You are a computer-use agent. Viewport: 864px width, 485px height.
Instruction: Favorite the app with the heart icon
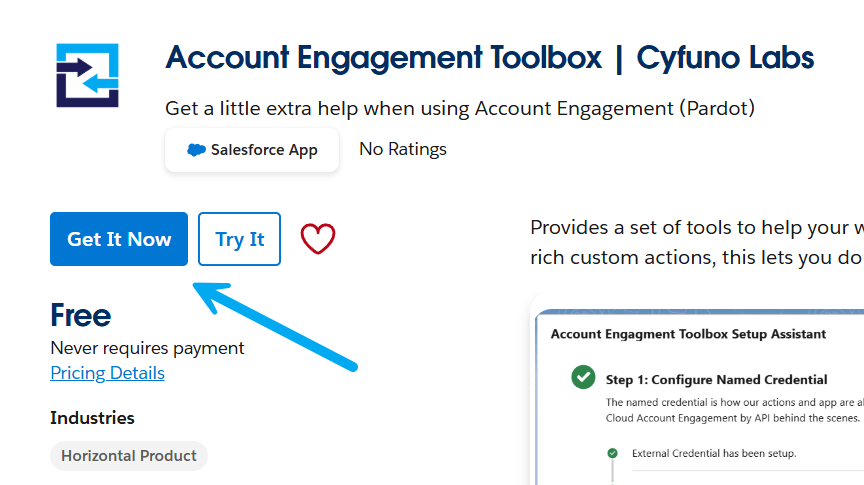pyautogui.click(x=318, y=239)
